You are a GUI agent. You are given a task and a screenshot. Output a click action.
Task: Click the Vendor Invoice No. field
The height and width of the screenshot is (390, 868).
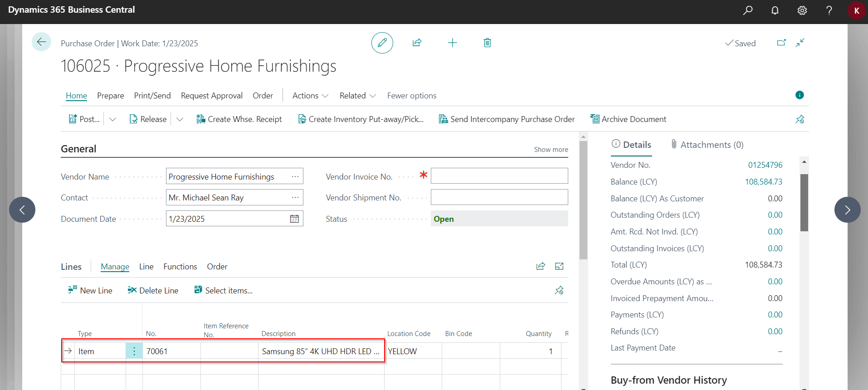pos(499,176)
